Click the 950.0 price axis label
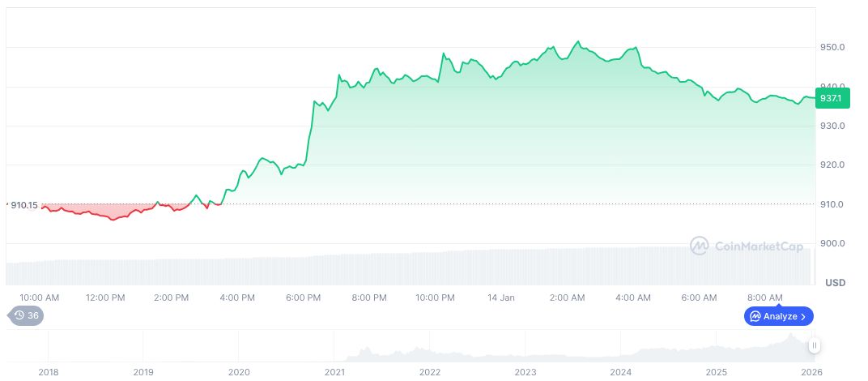This screenshot has height=381, width=868. [832, 47]
